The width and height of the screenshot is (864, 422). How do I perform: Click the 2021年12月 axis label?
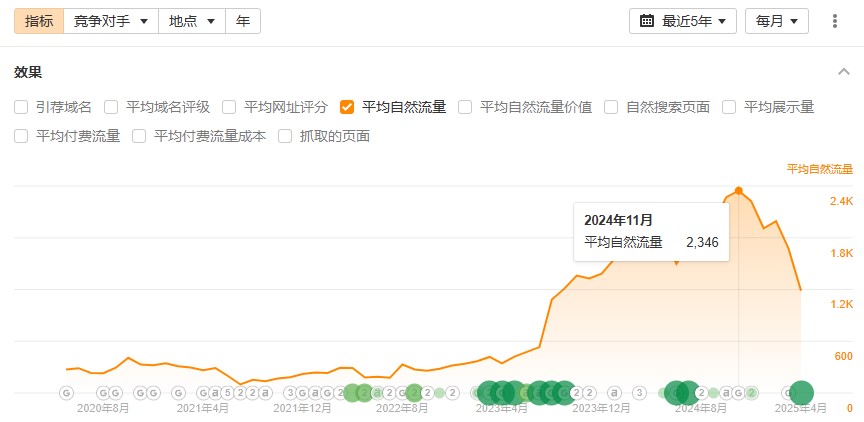(303, 409)
